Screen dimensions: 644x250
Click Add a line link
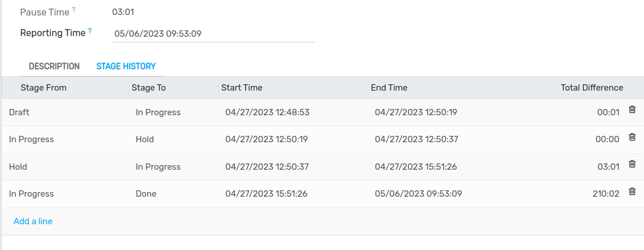(33, 221)
